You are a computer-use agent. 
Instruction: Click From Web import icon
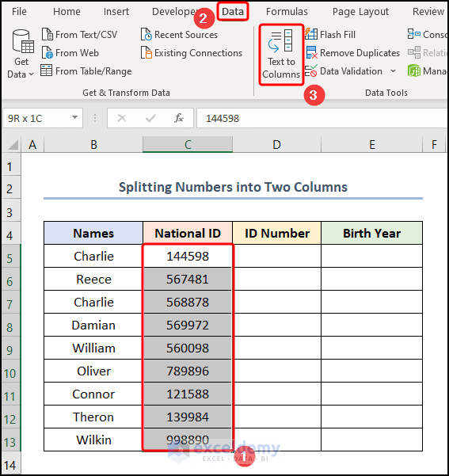pos(48,52)
